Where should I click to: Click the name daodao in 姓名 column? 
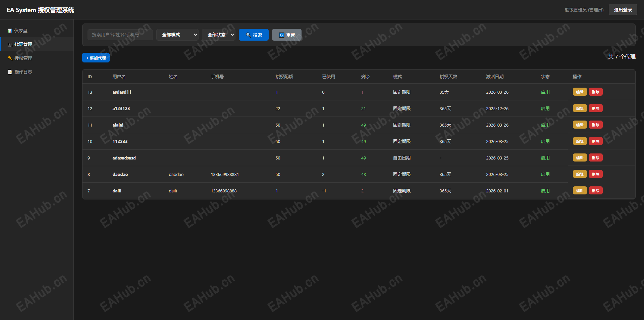(x=176, y=174)
